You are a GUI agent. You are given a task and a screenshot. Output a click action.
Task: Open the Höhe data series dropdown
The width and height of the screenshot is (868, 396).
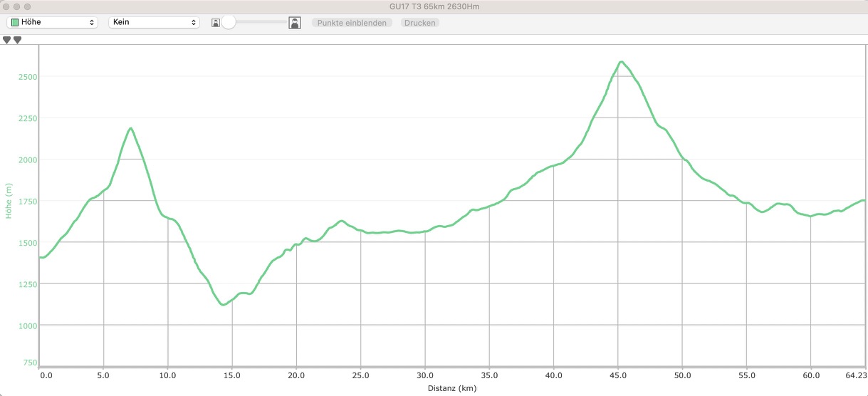click(52, 23)
